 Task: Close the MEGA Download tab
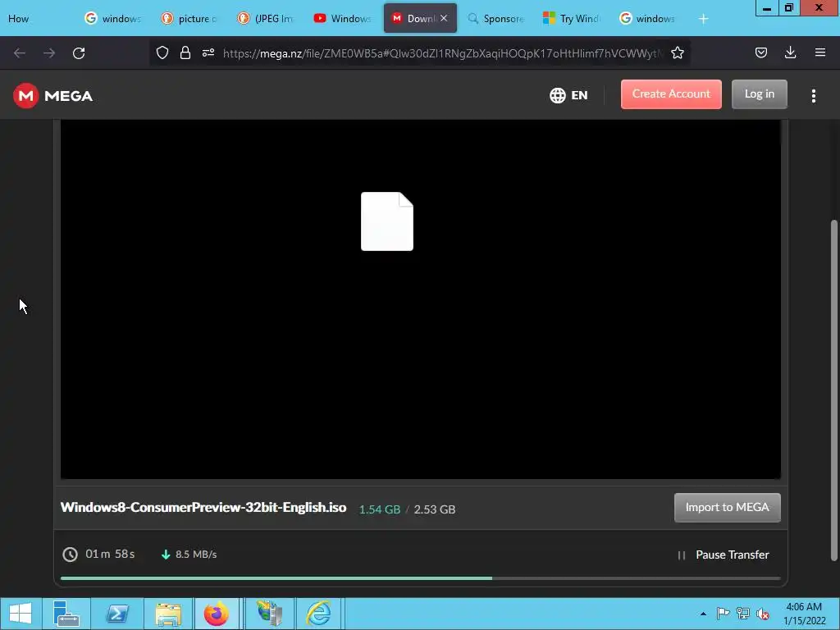pyautogui.click(x=444, y=18)
